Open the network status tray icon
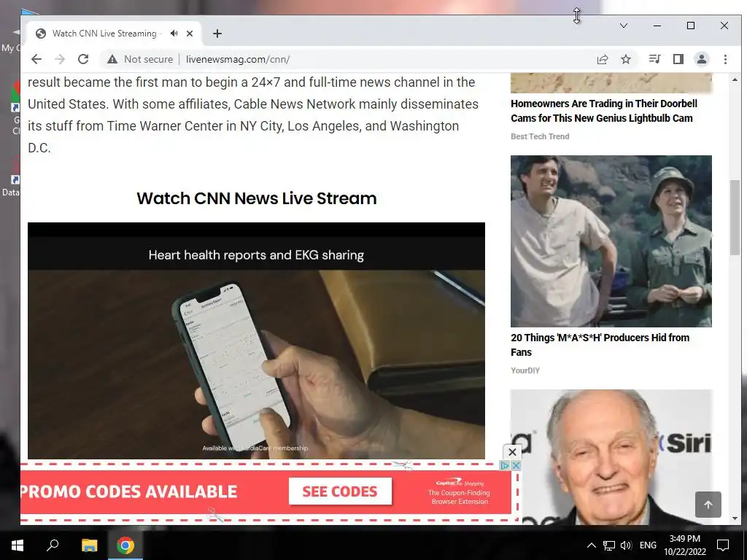 (x=609, y=545)
